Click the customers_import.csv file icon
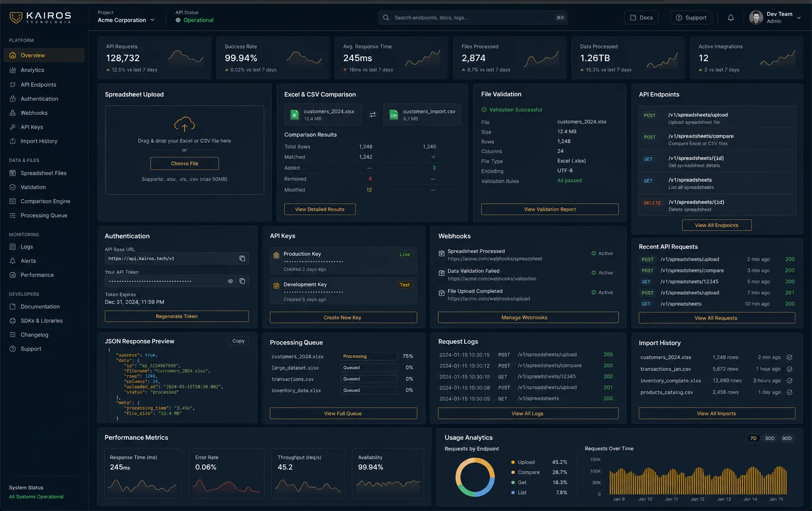This screenshot has width=812, height=511. (x=394, y=115)
